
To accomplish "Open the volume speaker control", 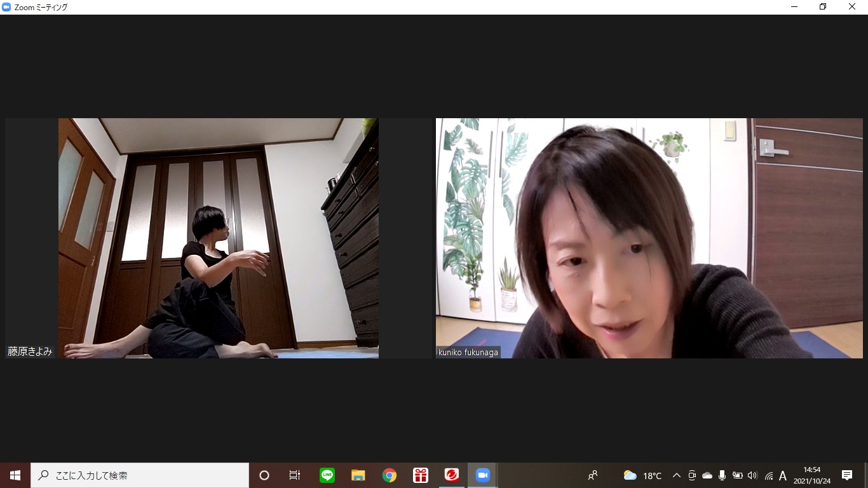I will 753,475.
